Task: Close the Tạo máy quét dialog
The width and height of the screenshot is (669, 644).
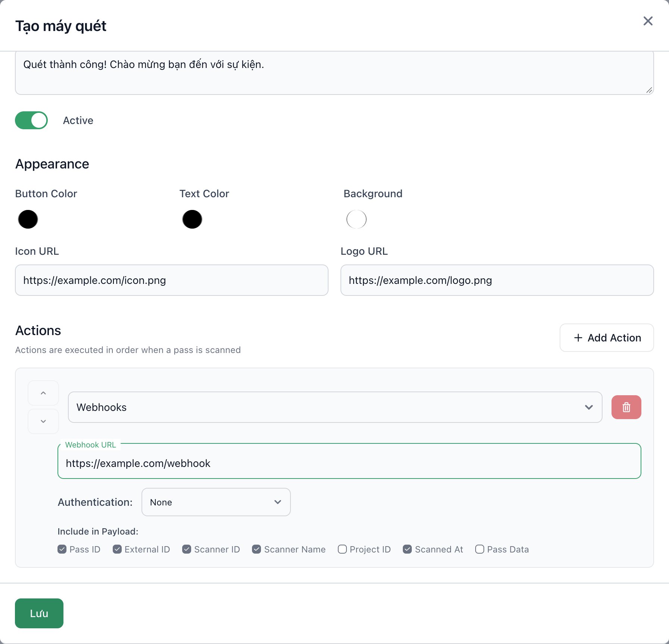Action: [x=648, y=21]
